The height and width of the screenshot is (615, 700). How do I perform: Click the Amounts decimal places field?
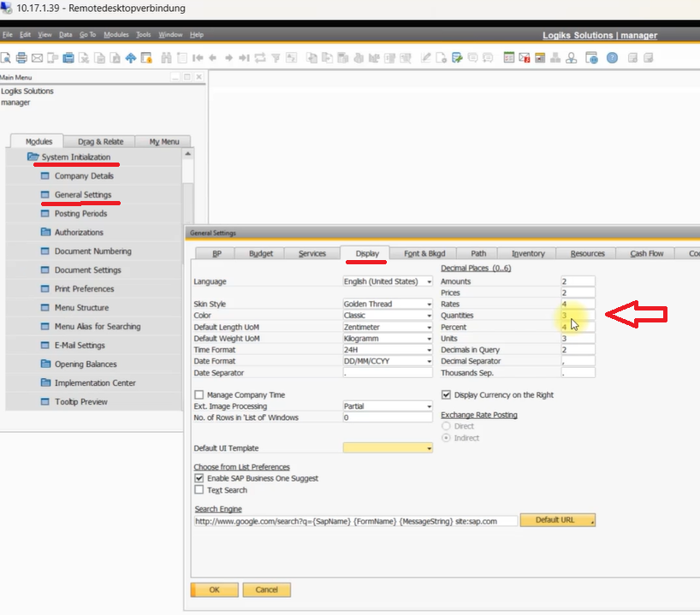(578, 281)
